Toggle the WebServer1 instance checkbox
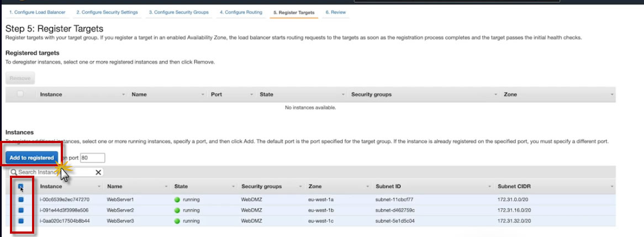Viewport: 644px width, 237px height. click(21, 199)
